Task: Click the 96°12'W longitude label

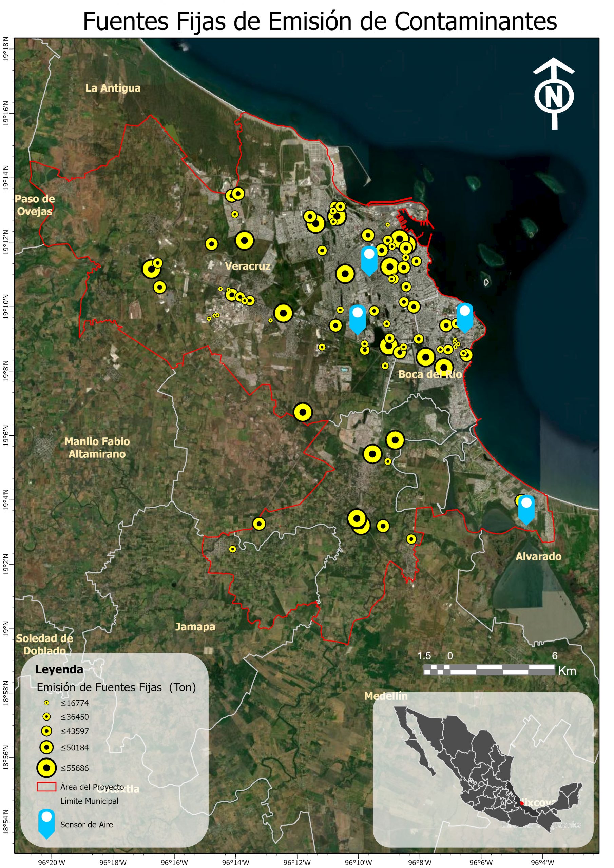Action: click(x=297, y=862)
